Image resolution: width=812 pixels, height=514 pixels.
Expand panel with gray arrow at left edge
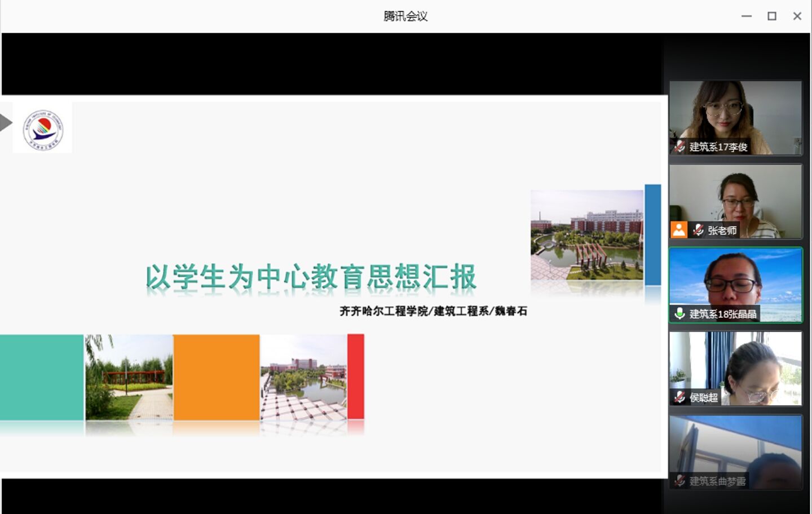point(6,122)
